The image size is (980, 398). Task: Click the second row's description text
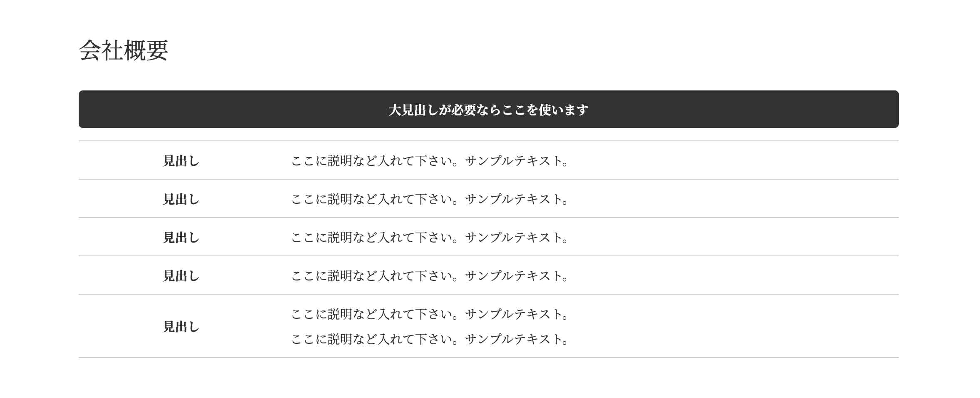click(x=430, y=199)
